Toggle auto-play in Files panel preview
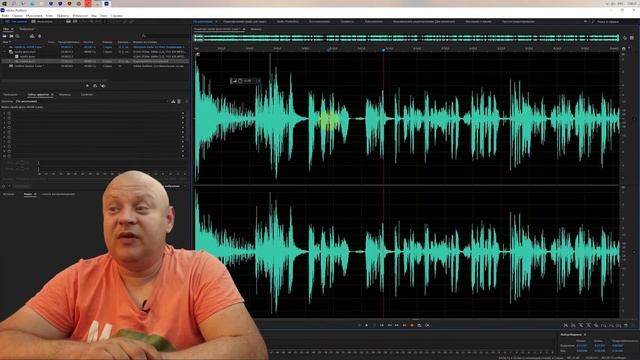The height and width of the screenshot is (360, 640). (x=103, y=86)
